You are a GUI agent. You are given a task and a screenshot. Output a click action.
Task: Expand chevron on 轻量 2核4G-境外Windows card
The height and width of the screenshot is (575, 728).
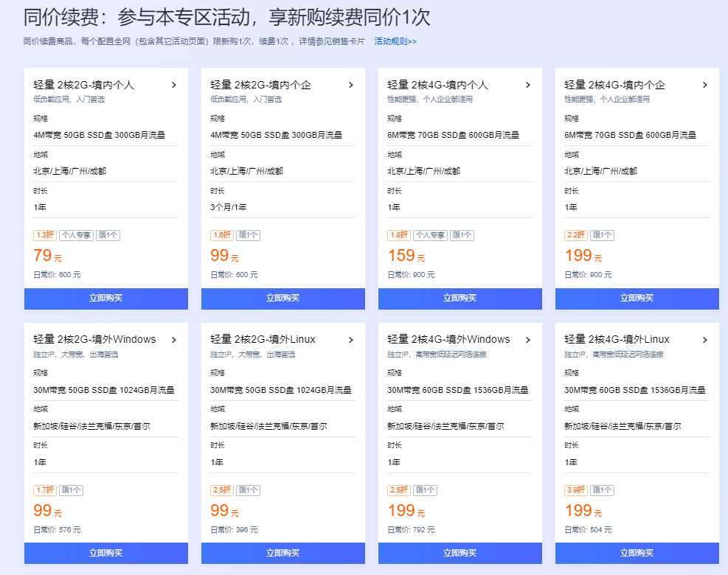click(x=528, y=340)
